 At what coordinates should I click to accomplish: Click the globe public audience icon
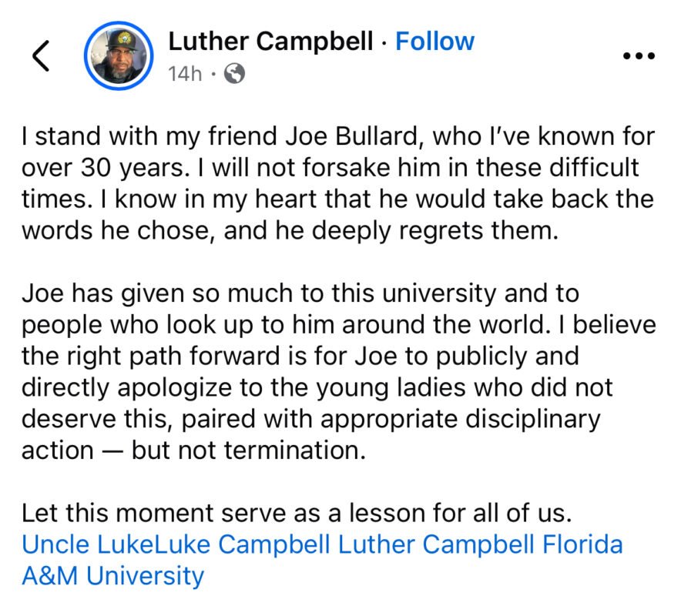pos(236,74)
